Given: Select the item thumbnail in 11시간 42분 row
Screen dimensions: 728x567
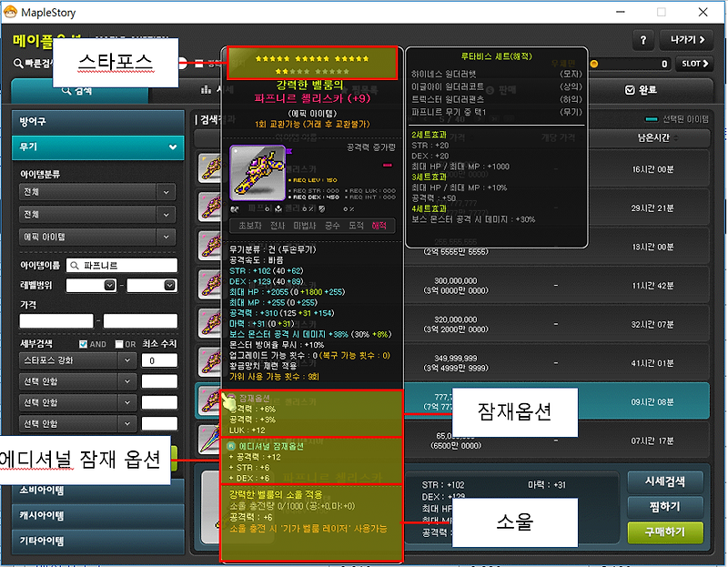Looking at the screenshot, I should tap(209, 284).
